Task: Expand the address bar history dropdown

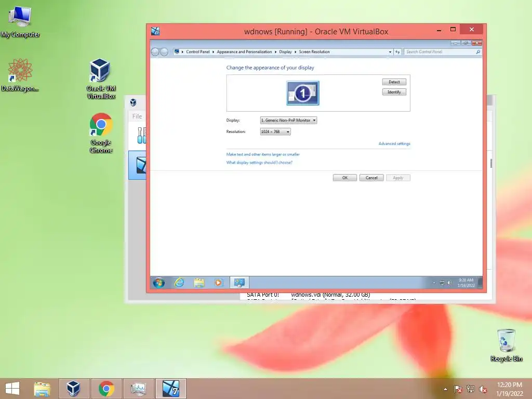Action: (390, 52)
